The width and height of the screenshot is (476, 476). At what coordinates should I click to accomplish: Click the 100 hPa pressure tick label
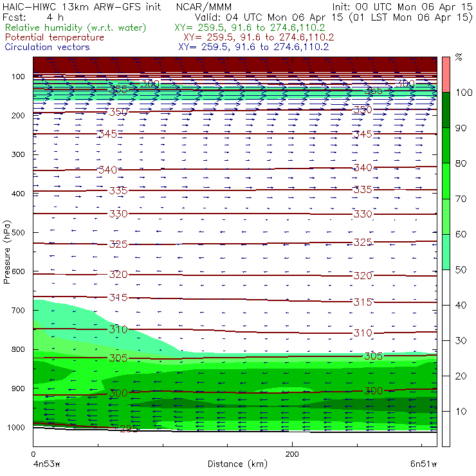click(18, 77)
